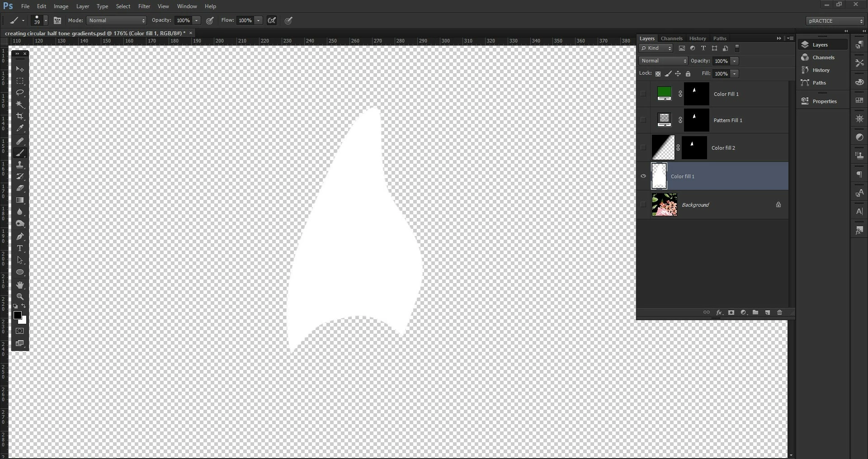The height and width of the screenshot is (459, 868).
Task: Show the Pattern Fill 1 layer
Action: point(643,120)
